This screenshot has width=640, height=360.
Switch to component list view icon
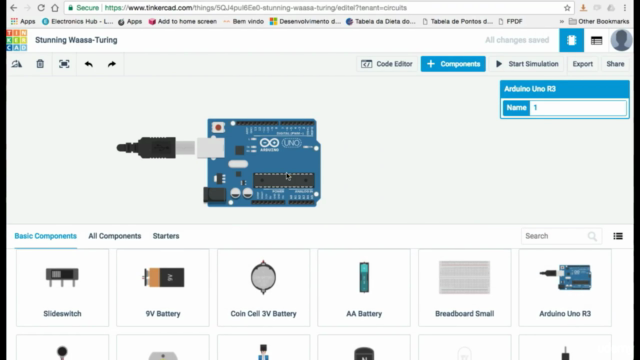[596, 40]
